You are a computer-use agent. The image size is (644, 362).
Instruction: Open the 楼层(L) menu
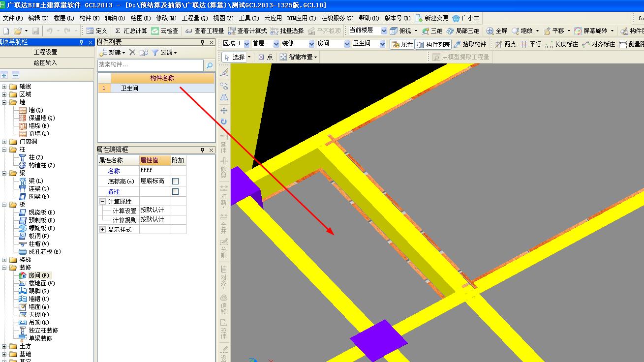(63, 18)
